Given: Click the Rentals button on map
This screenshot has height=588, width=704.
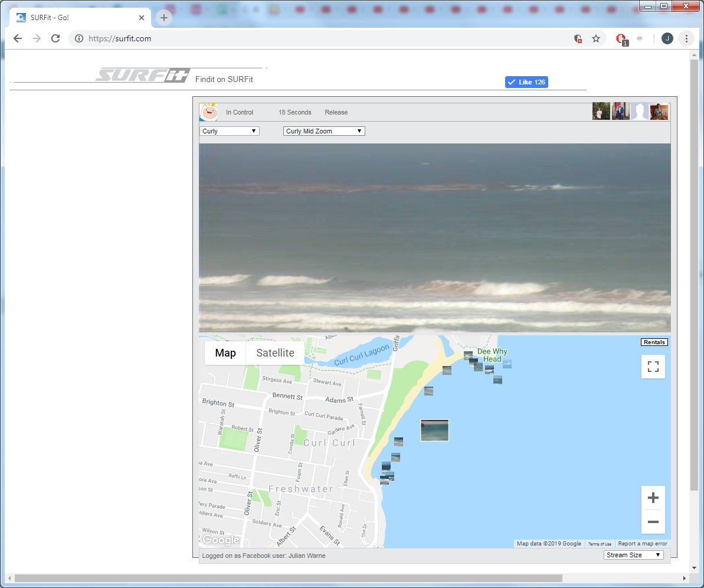Looking at the screenshot, I should click(x=654, y=342).
